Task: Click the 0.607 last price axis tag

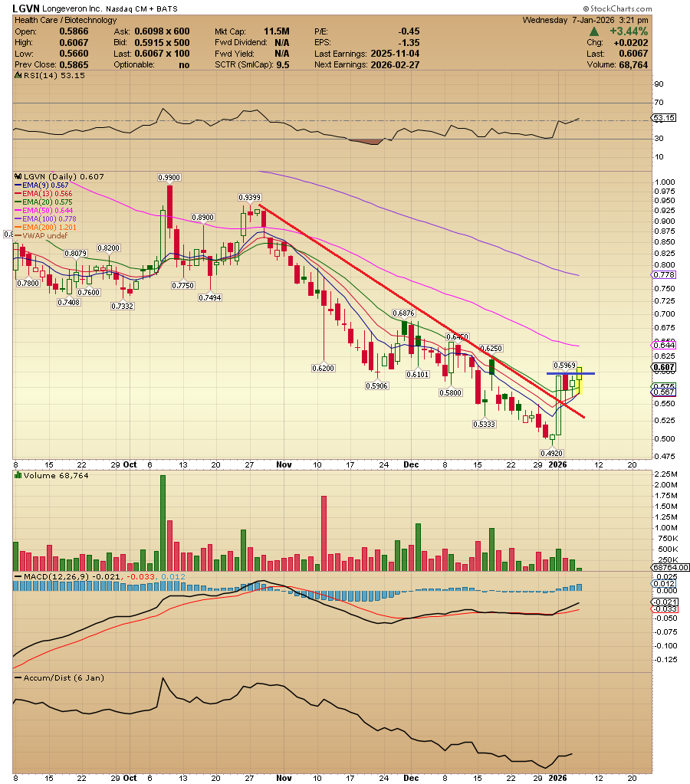Action: click(x=665, y=367)
